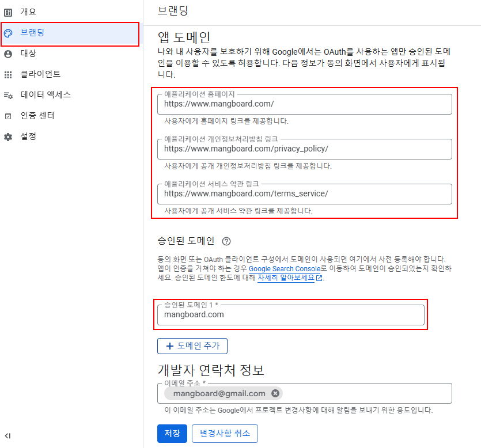Image resolution: width=481 pixels, height=448 pixels.
Task: Click the 클라이언트 apps grid icon
Action: tap(8, 74)
